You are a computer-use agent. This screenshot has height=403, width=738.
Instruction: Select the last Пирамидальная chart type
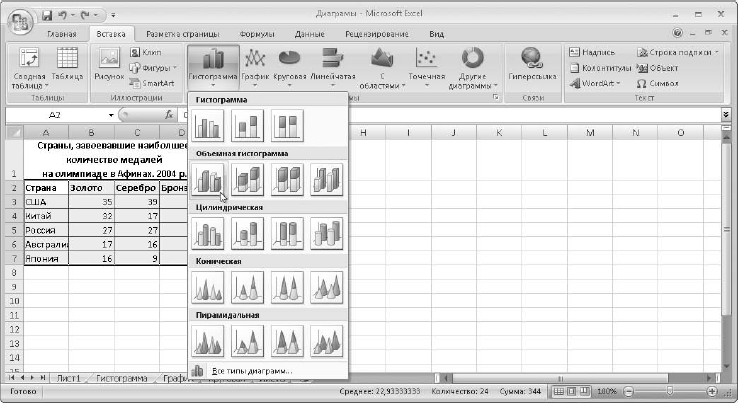pyautogui.click(x=327, y=340)
